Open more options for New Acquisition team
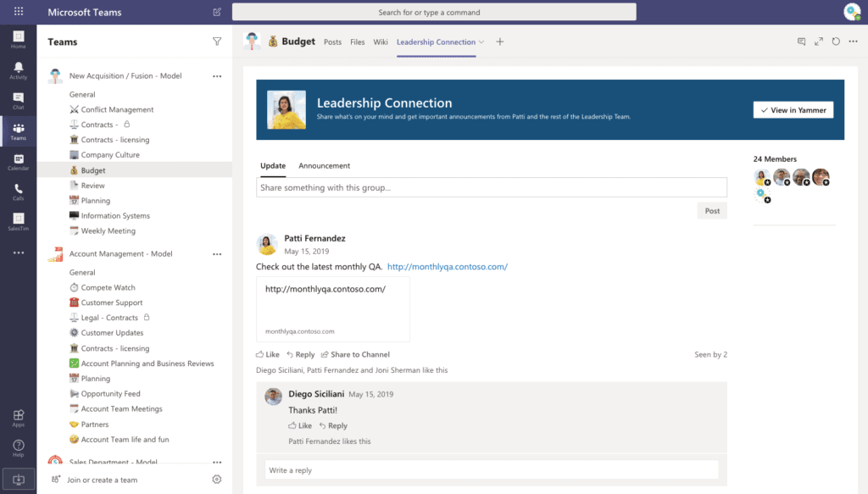The height and width of the screenshot is (494, 868). point(217,75)
